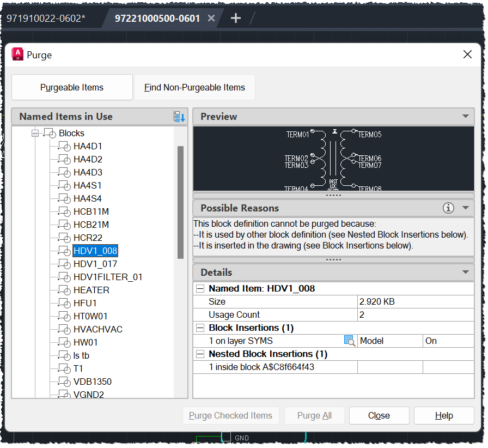Screen dimensions: 488x448
Task: Click Purge All button
Action: pyautogui.click(x=314, y=415)
